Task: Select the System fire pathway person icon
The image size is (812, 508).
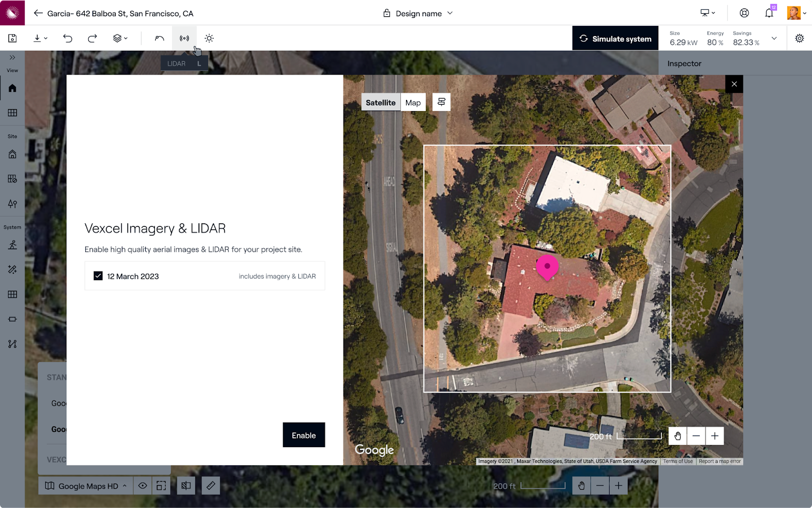Action: [12, 245]
